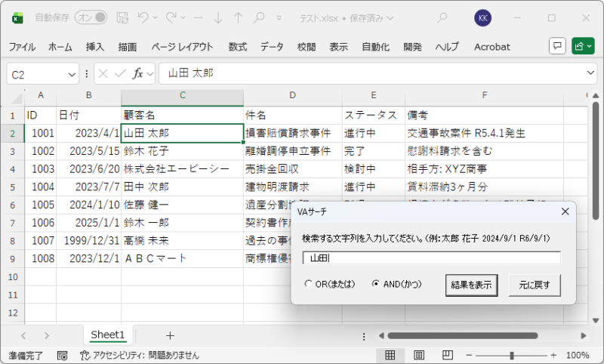Add a new sheet with the plus icon
This screenshot has width=604, height=364.
pyautogui.click(x=170, y=335)
